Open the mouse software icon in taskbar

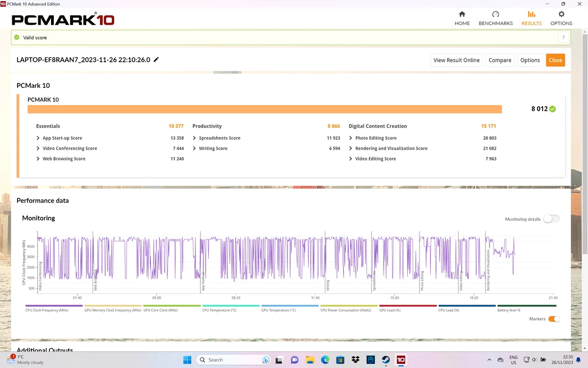[x=370, y=360]
